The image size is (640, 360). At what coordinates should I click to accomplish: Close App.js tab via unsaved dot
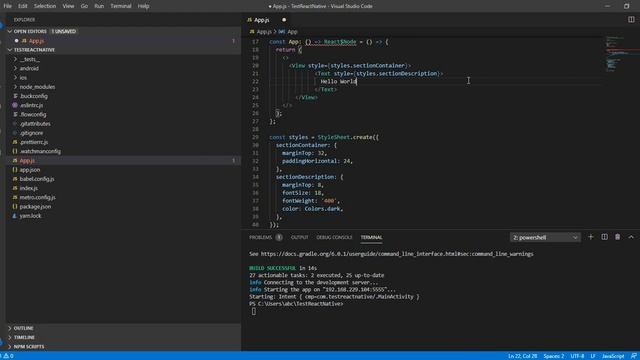(x=284, y=20)
